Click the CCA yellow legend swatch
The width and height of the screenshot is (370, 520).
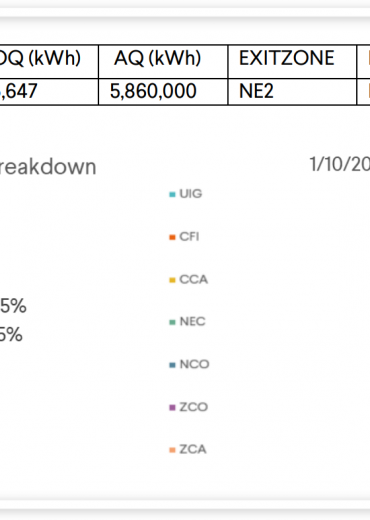click(172, 280)
